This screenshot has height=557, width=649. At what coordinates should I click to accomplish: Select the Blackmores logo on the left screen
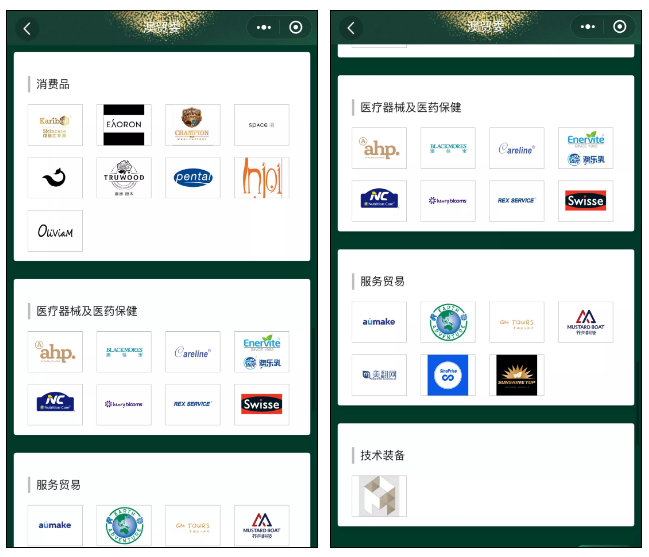tap(124, 352)
